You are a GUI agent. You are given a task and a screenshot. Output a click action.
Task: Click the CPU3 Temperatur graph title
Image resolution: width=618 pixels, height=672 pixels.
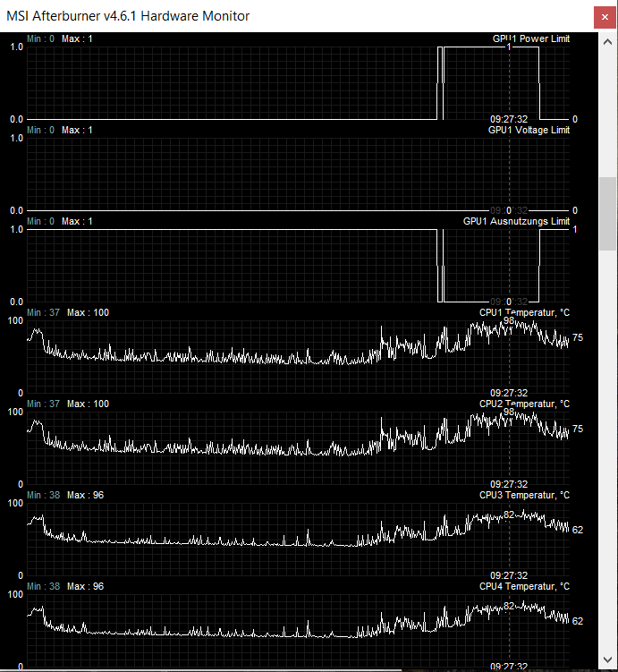tap(524, 495)
